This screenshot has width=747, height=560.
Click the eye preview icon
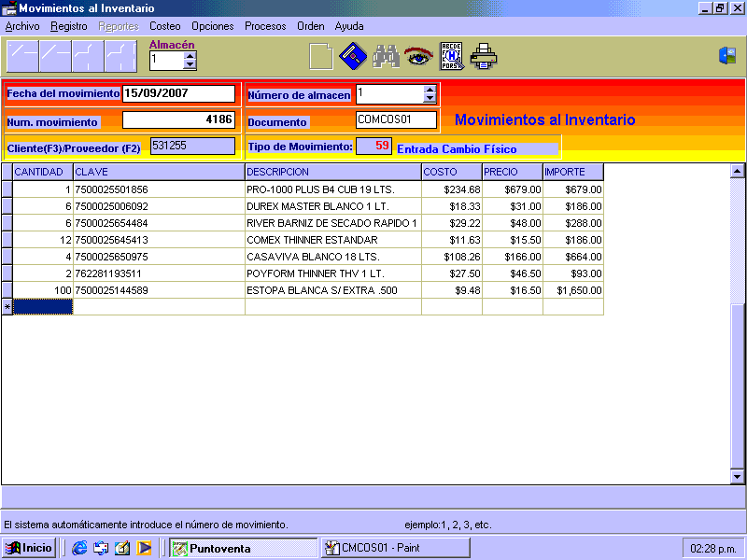coord(417,57)
